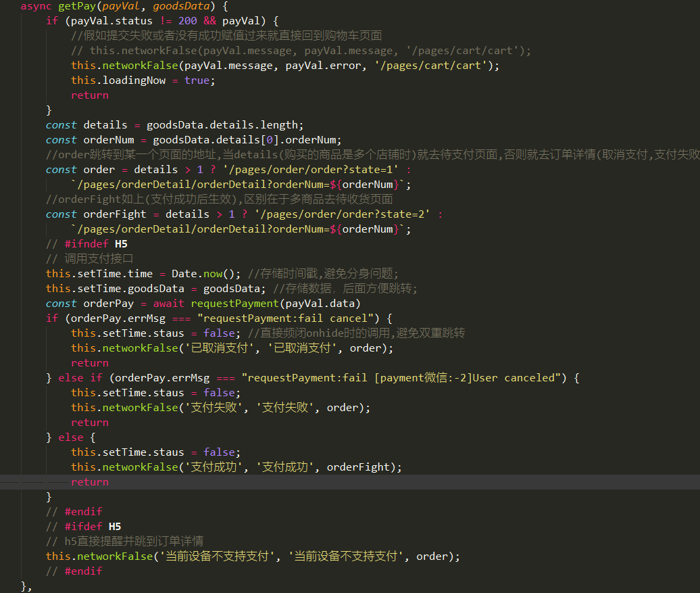Click the first '支付失败' string

click(214, 408)
